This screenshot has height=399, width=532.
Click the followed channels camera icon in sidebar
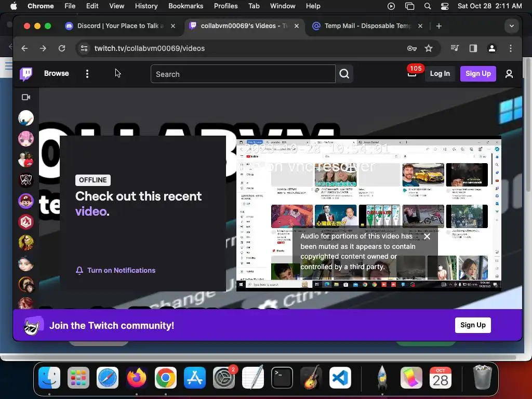[26, 97]
